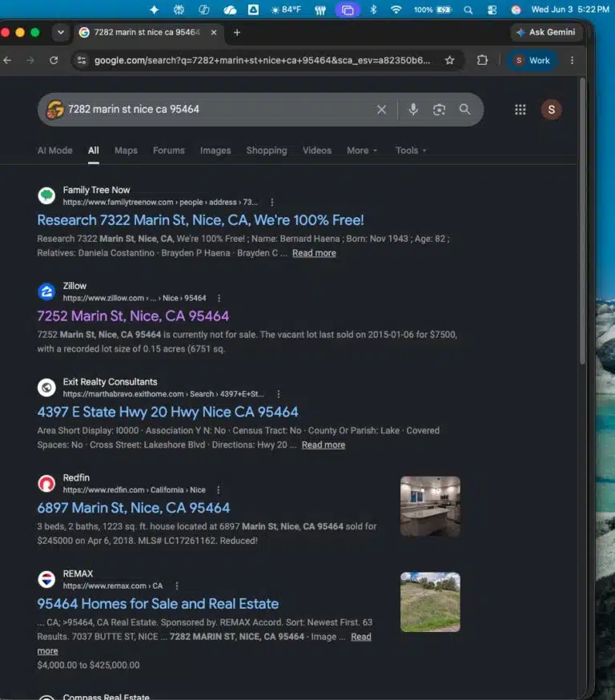
Task: Click the Redfin favicon
Action: click(46, 484)
